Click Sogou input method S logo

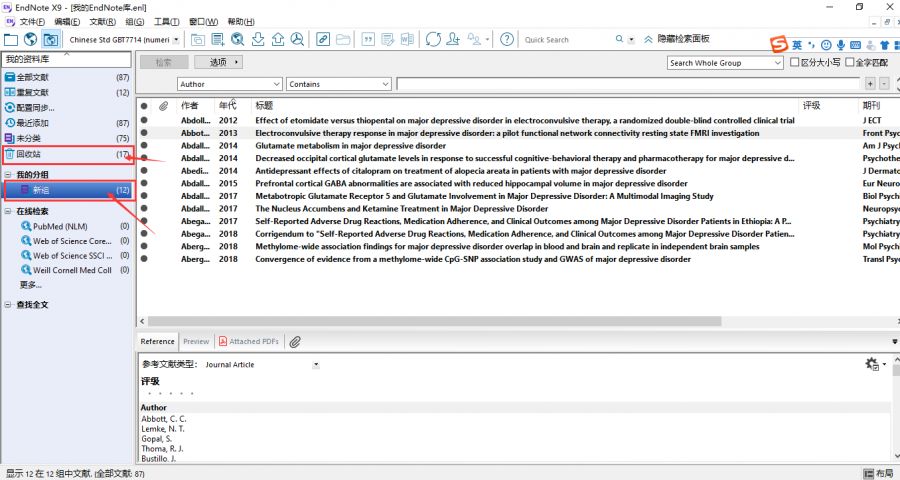(779, 44)
